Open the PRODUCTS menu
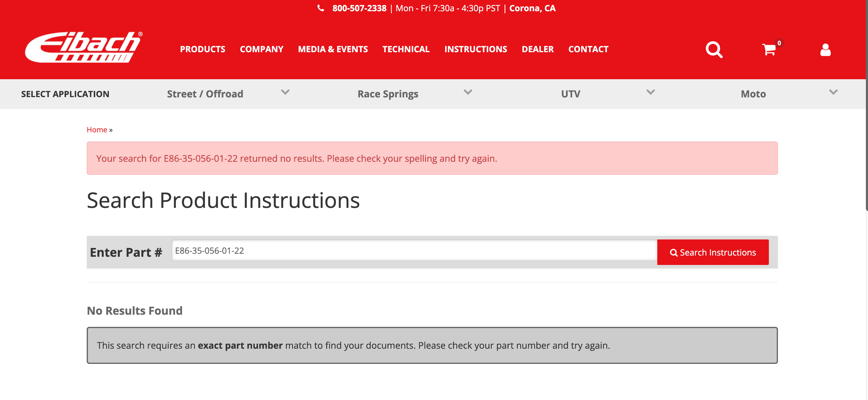The width and height of the screenshot is (868, 400). [x=203, y=49]
